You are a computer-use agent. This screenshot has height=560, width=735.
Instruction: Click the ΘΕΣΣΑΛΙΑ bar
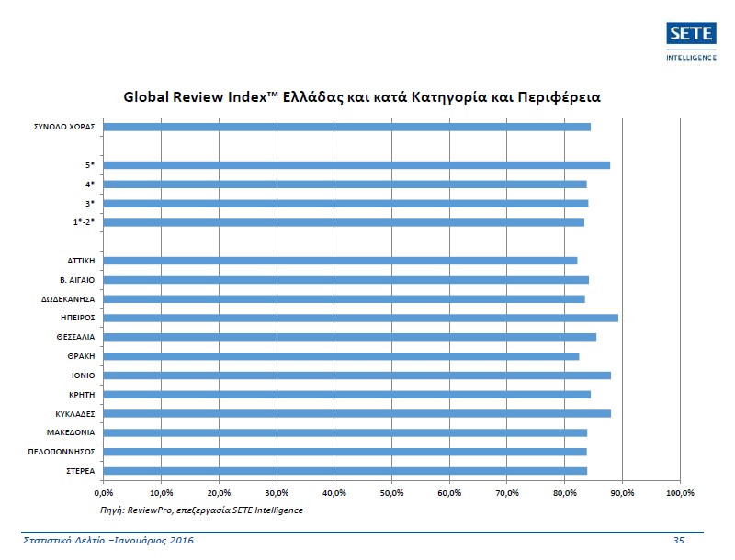[x=350, y=337]
